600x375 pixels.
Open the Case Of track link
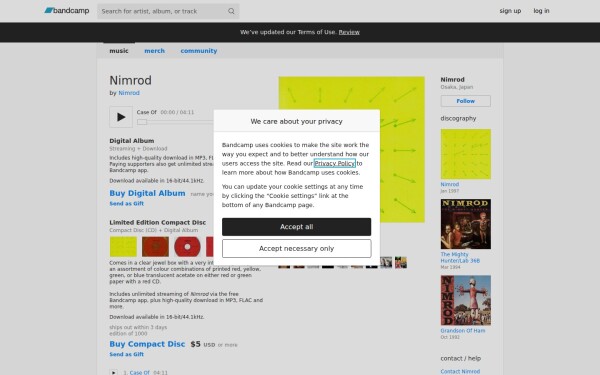[139, 372]
